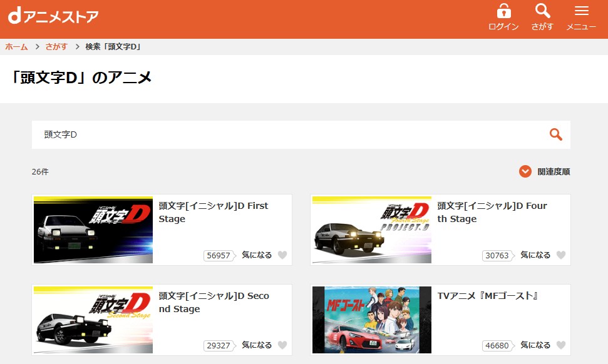
Task: Click the circular arrow beside 関連度順
Action: (525, 171)
